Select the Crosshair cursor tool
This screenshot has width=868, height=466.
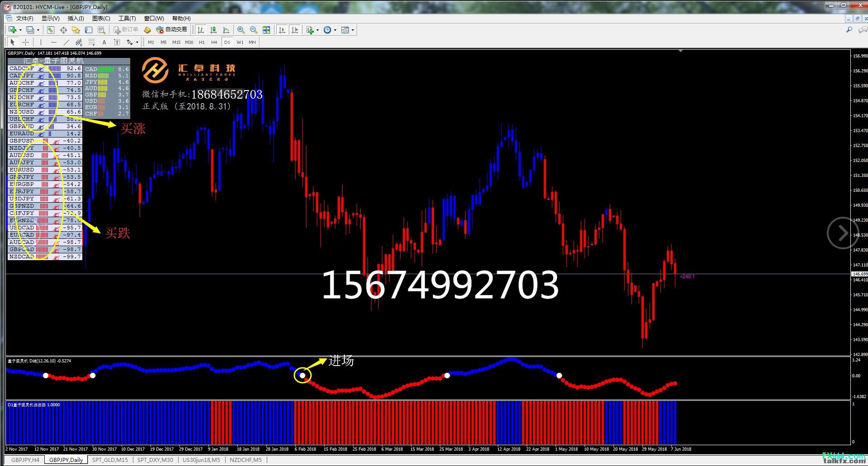click(x=26, y=42)
